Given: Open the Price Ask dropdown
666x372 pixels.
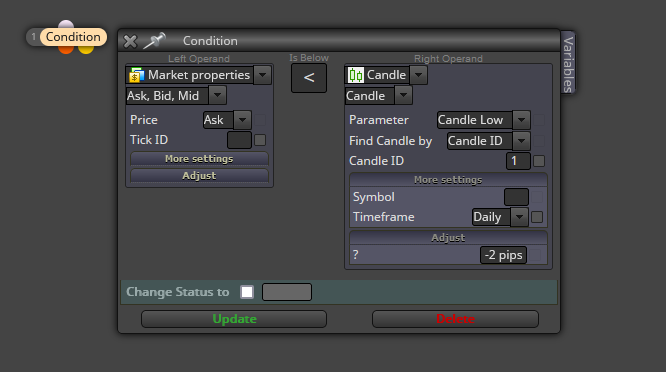Looking at the screenshot, I should (243, 120).
